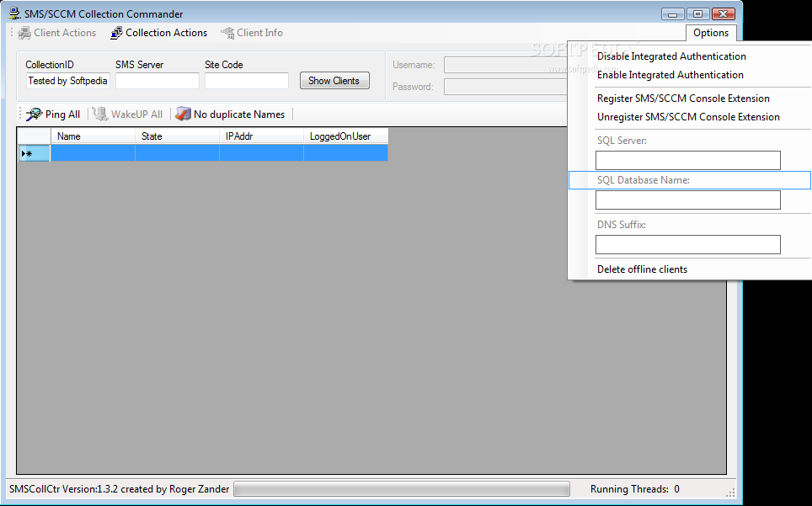
Task: Click the application icon in title bar
Action: tap(14, 13)
